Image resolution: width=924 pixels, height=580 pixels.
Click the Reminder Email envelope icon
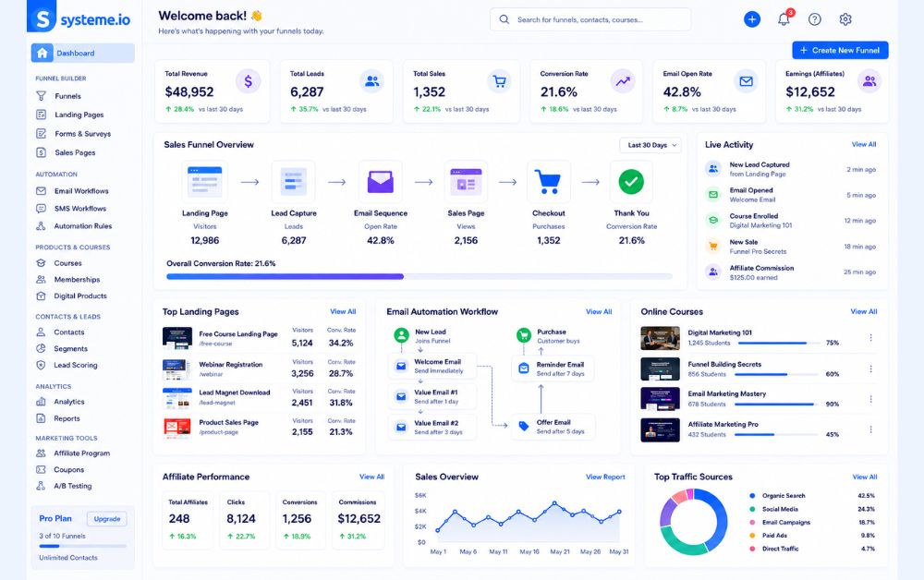click(x=523, y=369)
